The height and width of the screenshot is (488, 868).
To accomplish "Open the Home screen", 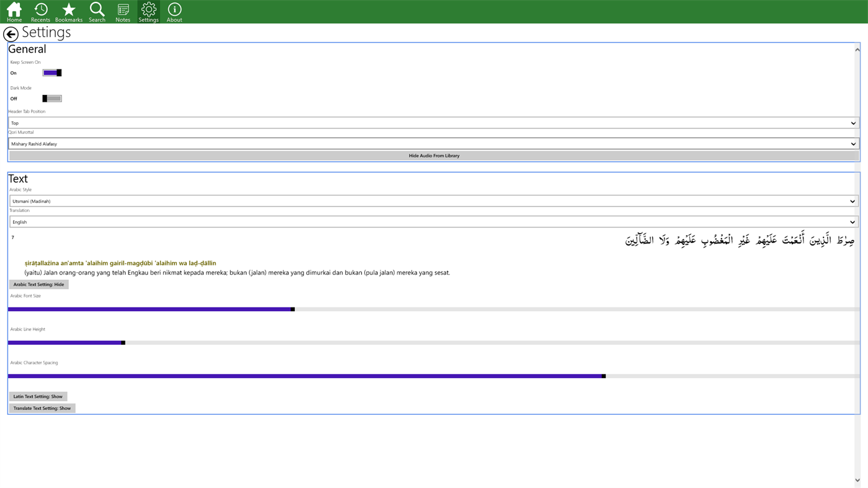I will [x=14, y=11].
